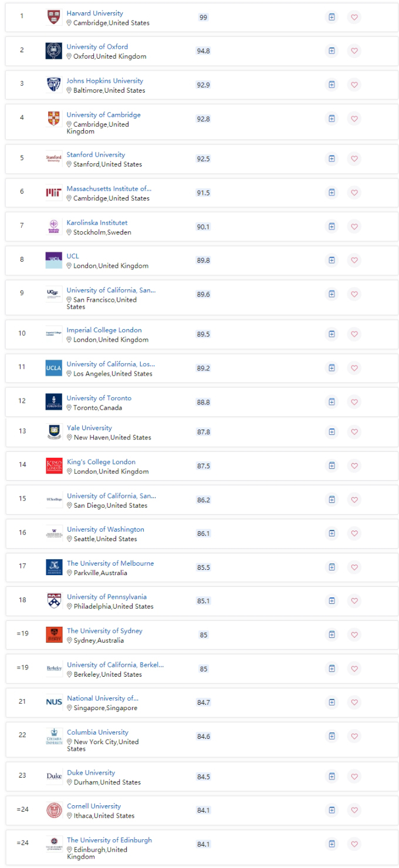The width and height of the screenshot is (399, 868).
Task: Add University of Oxford to compare list
Action: (x=332, y=51)
